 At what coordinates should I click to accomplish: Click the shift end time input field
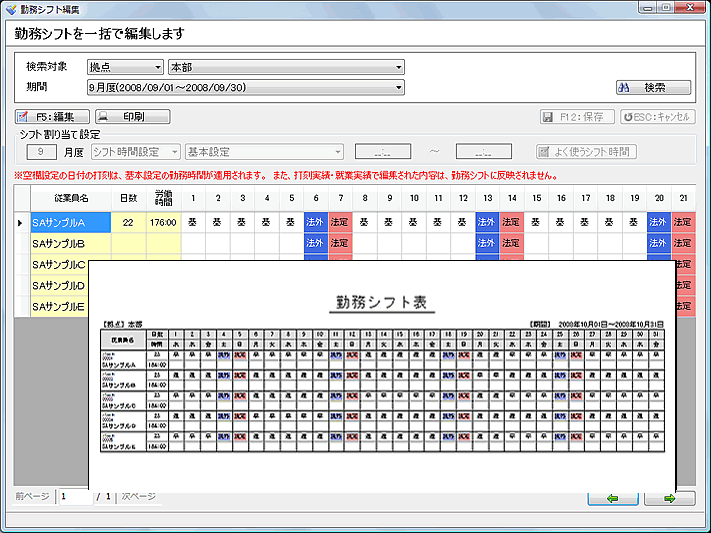click(484, 152)
